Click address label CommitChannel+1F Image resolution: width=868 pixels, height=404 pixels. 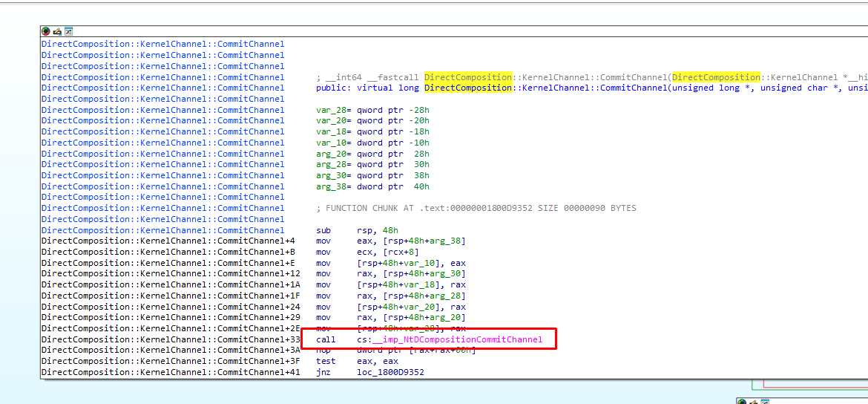171,296
